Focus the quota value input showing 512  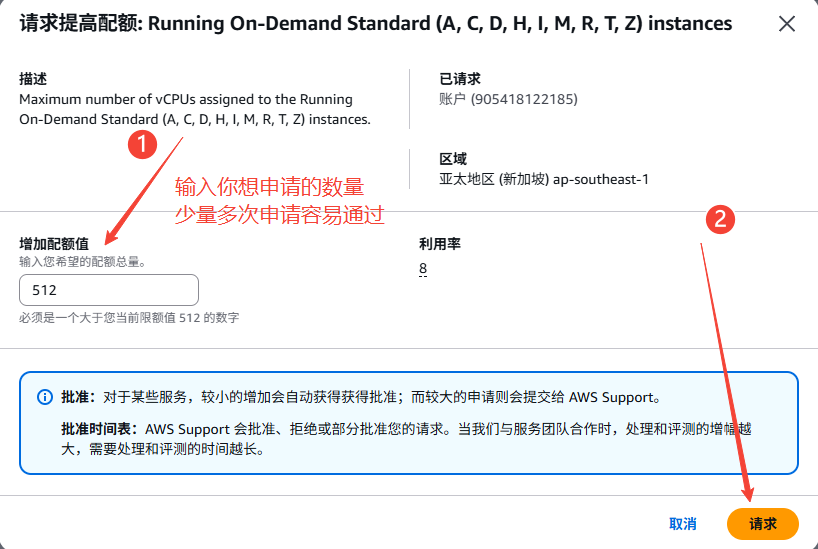click(x=109, y=290)
